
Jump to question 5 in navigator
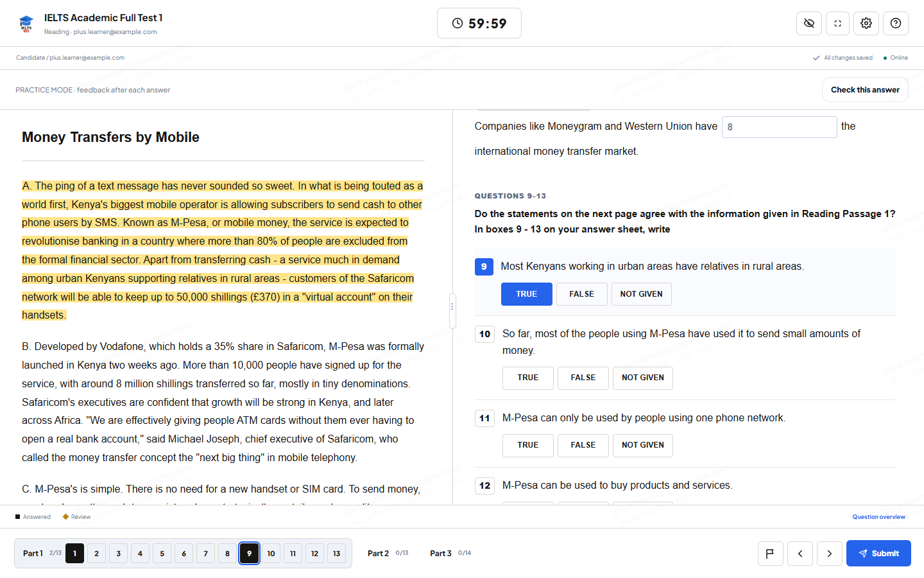[x=162, y=554]
